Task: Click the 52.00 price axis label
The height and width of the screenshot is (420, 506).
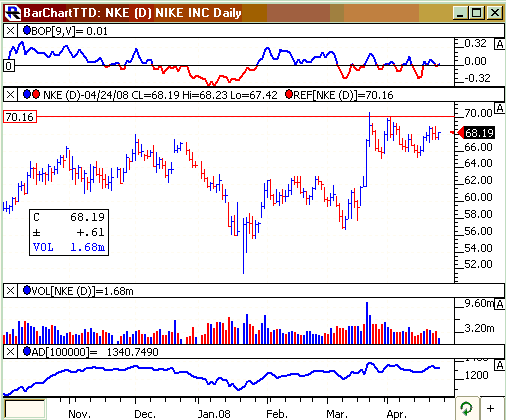Action: pos(478,264)
